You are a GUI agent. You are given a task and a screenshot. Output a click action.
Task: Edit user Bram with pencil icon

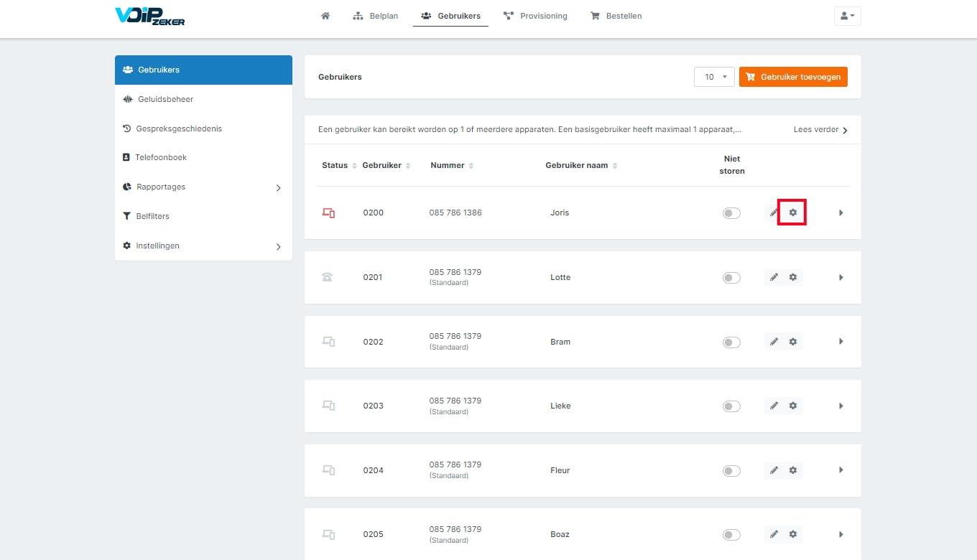(774, 342)
